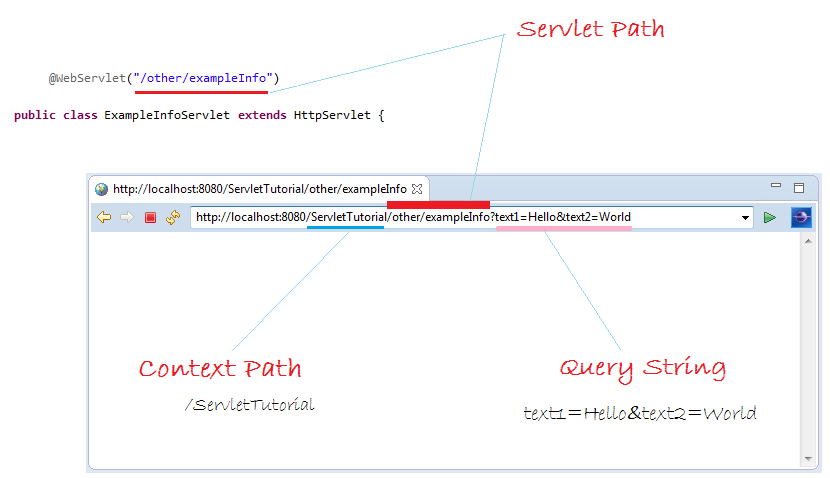Click the globe icon on the browser tab
This screenshot has height=478, width=830.
click(101, 189)
